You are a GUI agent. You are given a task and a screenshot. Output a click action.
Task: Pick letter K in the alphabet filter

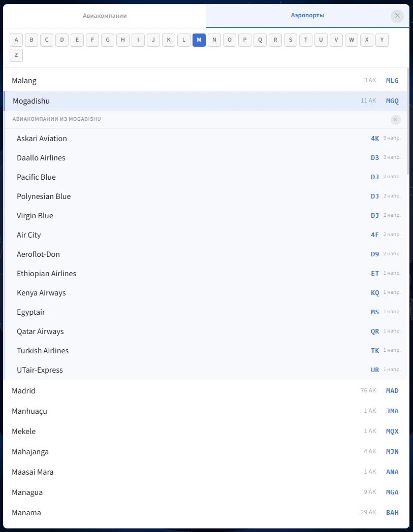coord(169,40)
